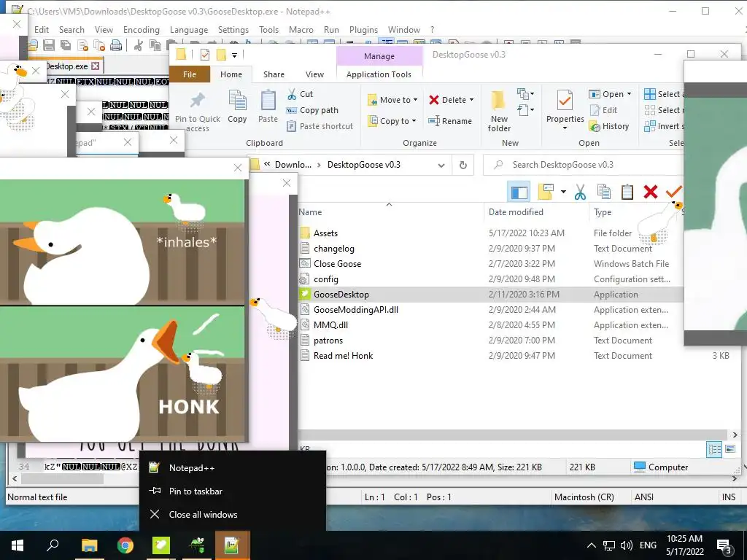747x560 pixels.
Task: Open the Macro menu in Notepad++
Action: pos(301,29)
